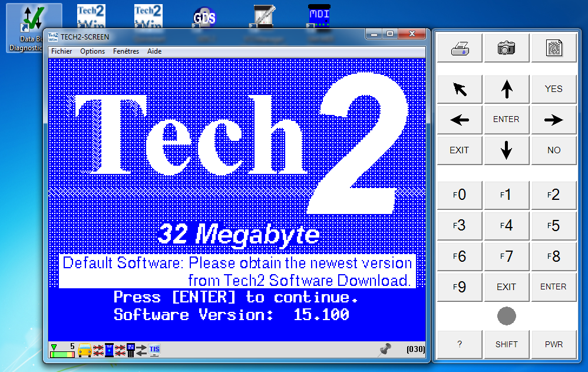Click the PWR power button
The image size is (588, 372).
pos(554,345)
